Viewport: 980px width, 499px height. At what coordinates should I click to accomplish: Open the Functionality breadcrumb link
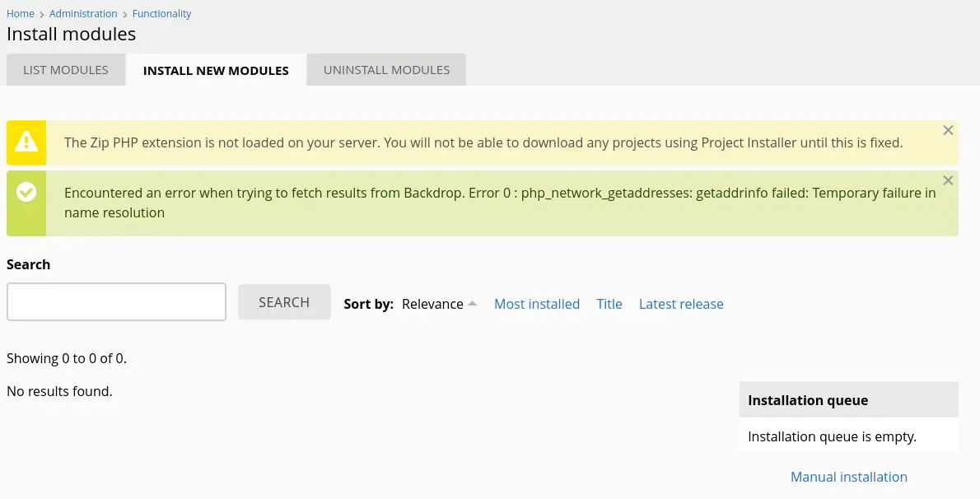[162, 14]
